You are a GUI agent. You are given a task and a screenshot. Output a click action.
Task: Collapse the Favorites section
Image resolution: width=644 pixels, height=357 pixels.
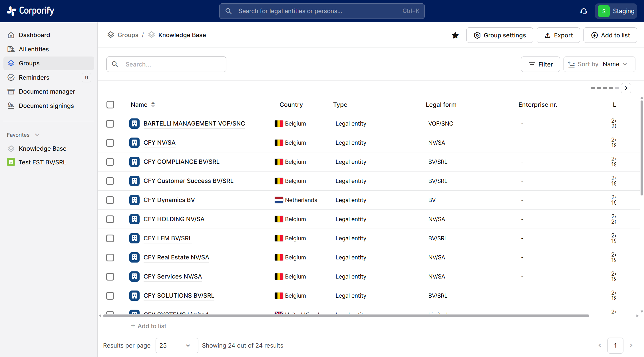click(x=37, y=135)
